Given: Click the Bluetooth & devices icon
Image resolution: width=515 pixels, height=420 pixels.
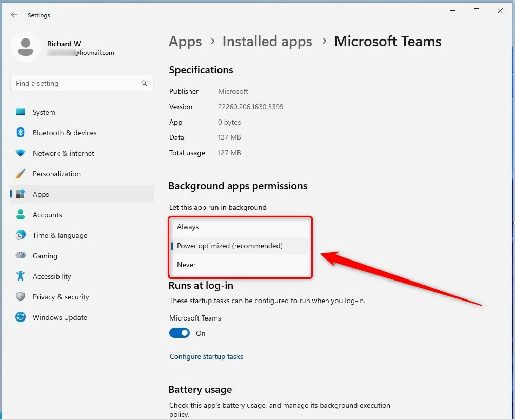Looking at the screenshot, I should (x=21, y=133).
